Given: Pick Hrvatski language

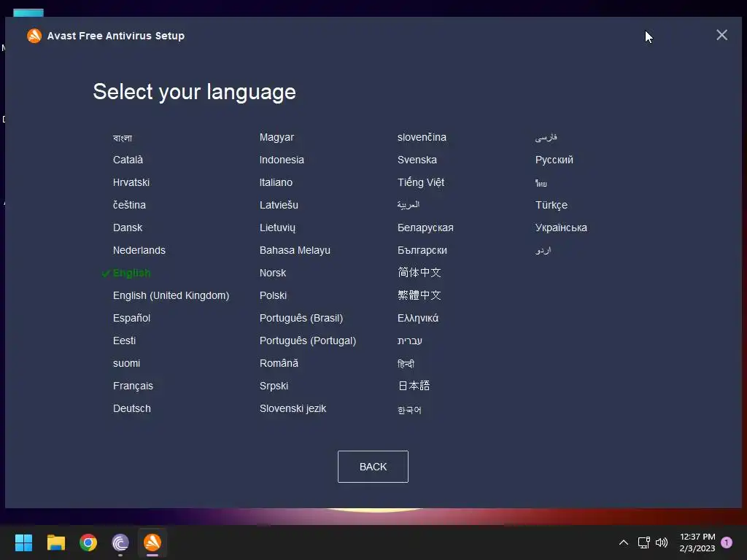Looking at the screenshot, I should click(131, 182).
